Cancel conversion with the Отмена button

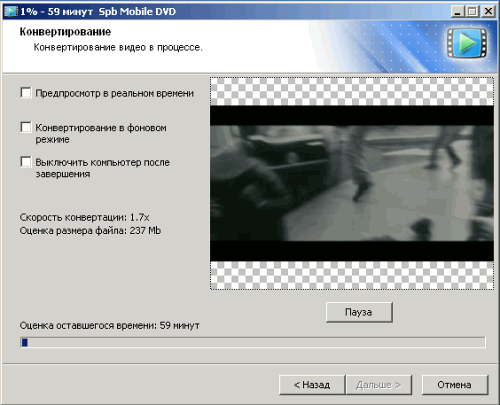point(455,385)
